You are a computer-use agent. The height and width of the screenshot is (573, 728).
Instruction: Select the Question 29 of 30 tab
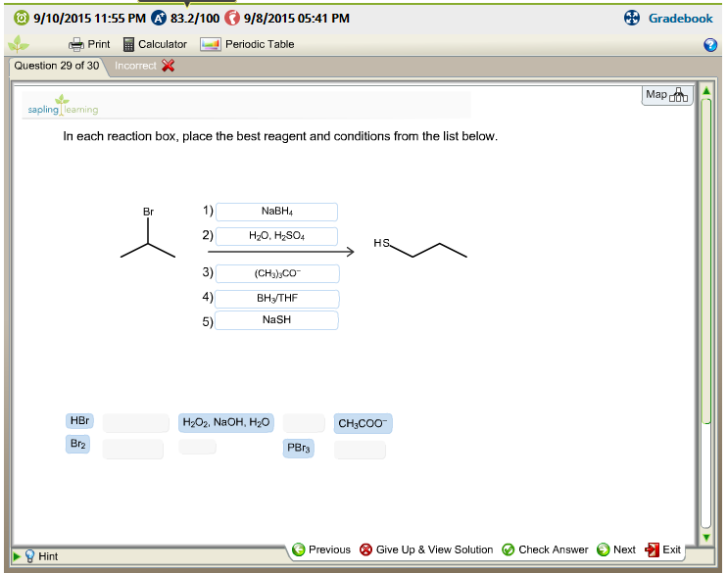pos(57,66)
